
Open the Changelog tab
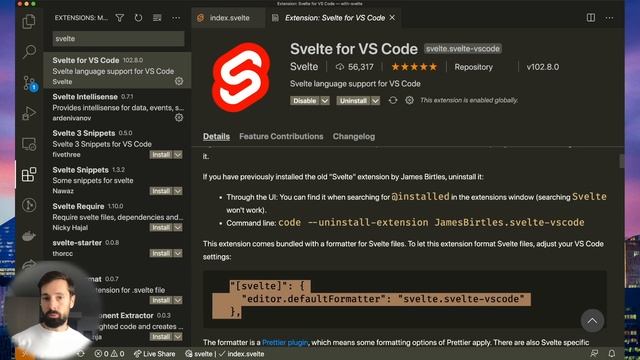[353, 136]
